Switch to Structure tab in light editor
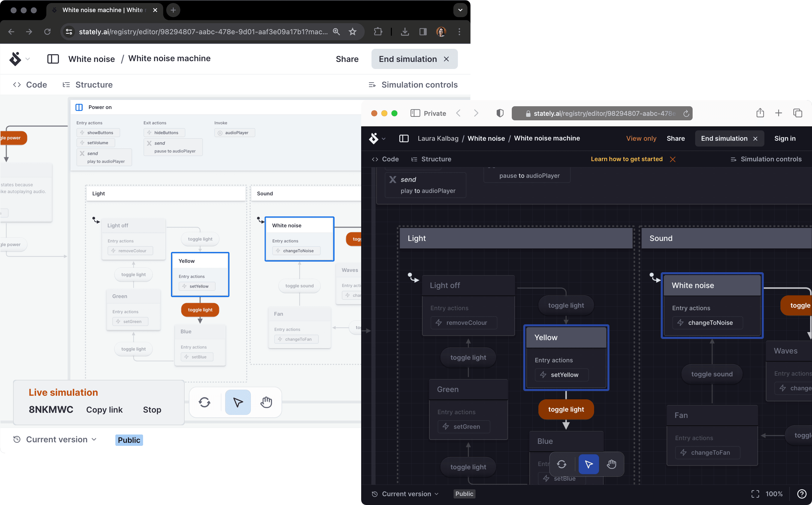812x505 pixels. point(88,85)
